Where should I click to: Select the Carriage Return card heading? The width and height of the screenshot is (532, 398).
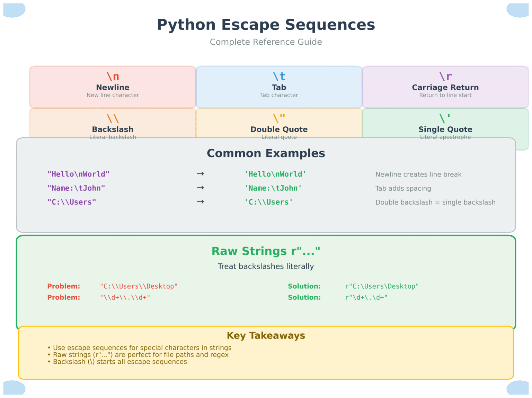(445, 88)
